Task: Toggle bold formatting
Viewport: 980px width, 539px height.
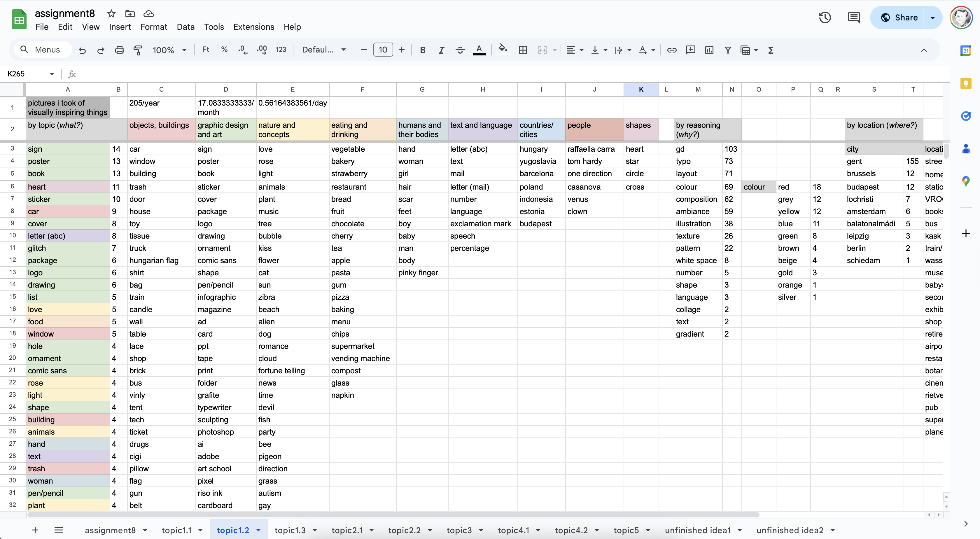Action: click(422, 50)
